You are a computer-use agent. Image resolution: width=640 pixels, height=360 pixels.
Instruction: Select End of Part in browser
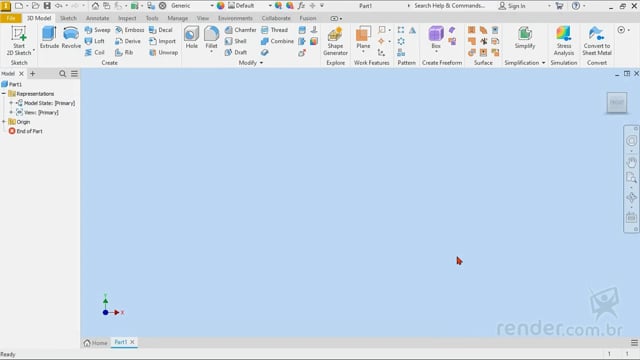[x=25, y=131]
